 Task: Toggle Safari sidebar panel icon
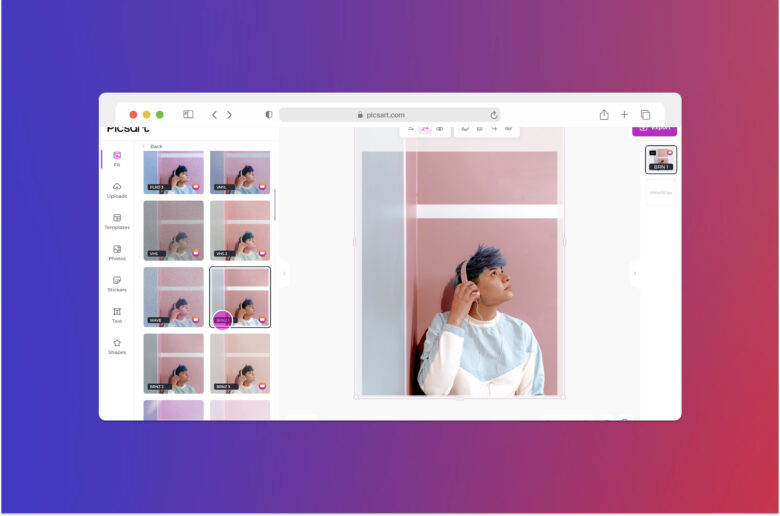[x=188, y=114]
